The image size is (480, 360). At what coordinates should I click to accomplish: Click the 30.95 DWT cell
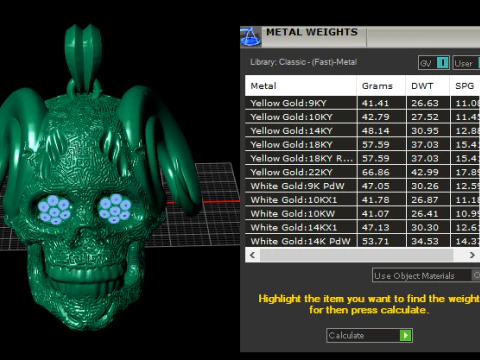point(428,131)
